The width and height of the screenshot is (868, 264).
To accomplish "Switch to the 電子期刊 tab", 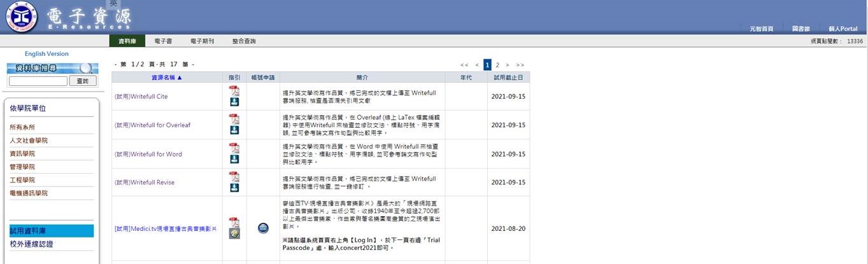I will (202, 41).
